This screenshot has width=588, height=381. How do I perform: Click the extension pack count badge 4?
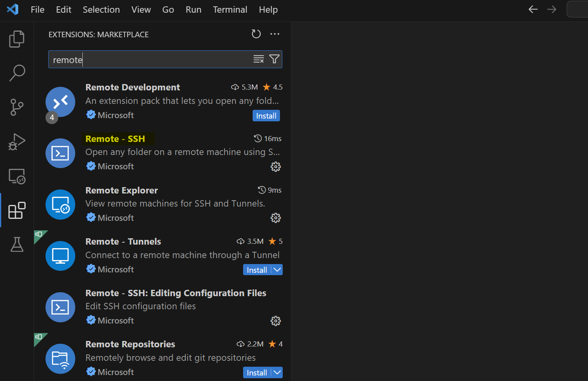click(52, 117)
